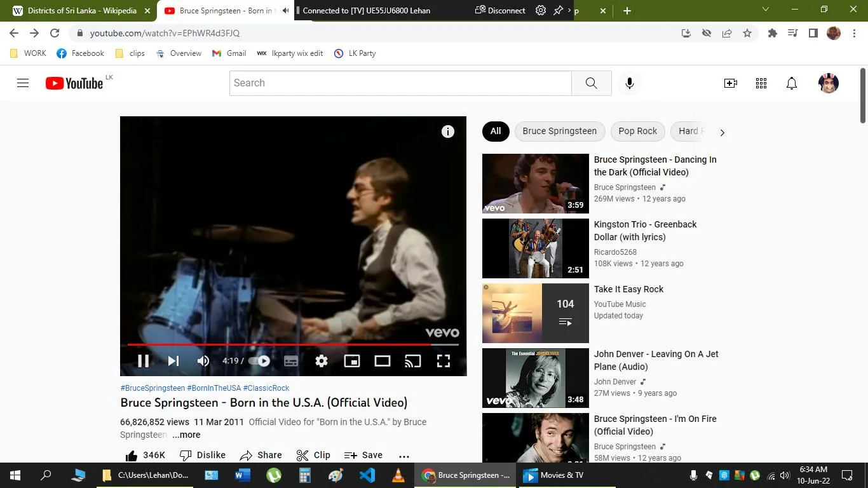Open the Ricardo5268 channel
This screenshot has height=488, width=868.
615,252
